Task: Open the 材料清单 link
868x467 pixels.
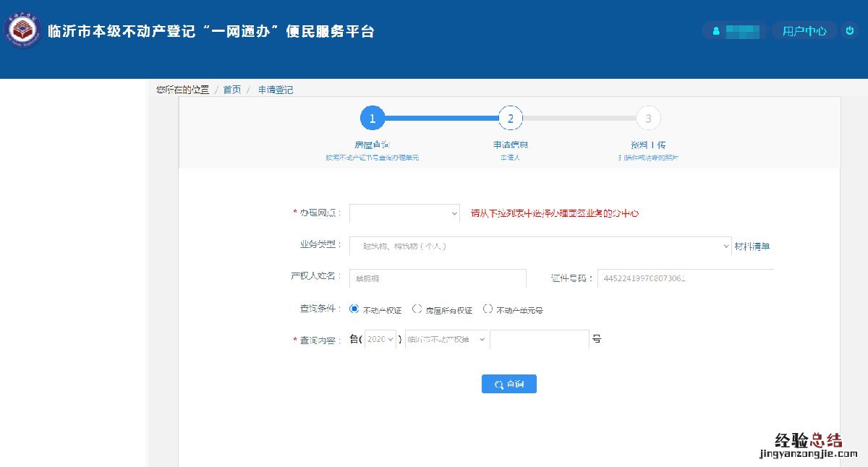Action: pos(752,247)
